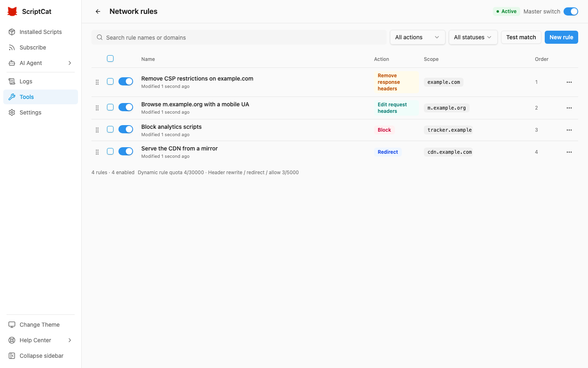The image size is (588, 368).
Task: Click the 'Edit request headers' action tag
Action: (x=396, y=108)
